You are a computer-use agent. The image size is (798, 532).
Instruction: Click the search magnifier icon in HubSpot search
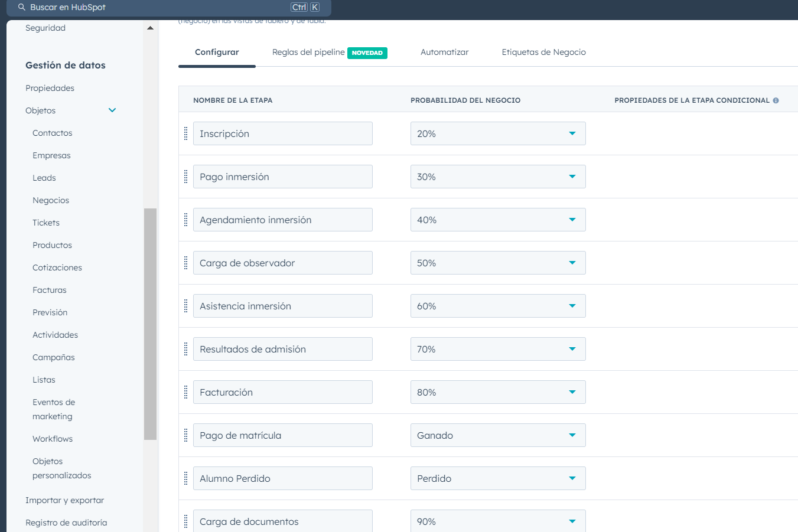click(x=22, y=7)
